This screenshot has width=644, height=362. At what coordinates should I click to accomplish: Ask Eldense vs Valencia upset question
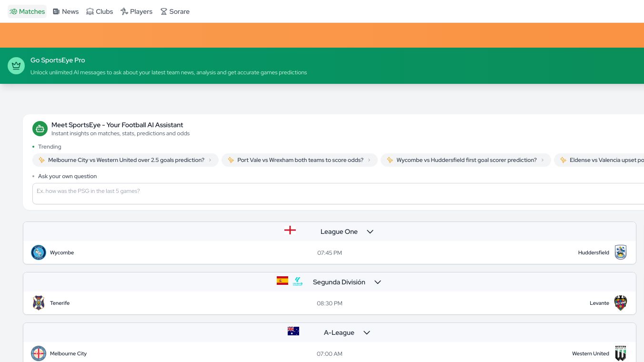pyautogui.click(x=599, y=160)
